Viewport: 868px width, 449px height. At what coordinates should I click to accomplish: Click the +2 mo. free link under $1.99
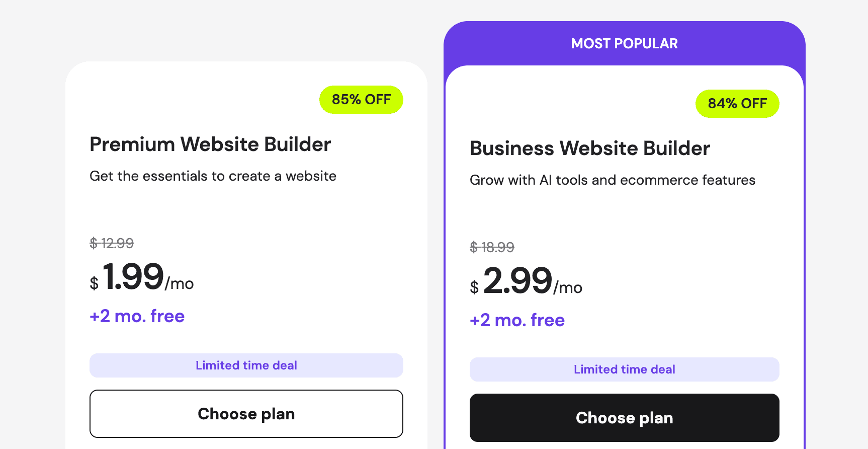tap(137, 316)
